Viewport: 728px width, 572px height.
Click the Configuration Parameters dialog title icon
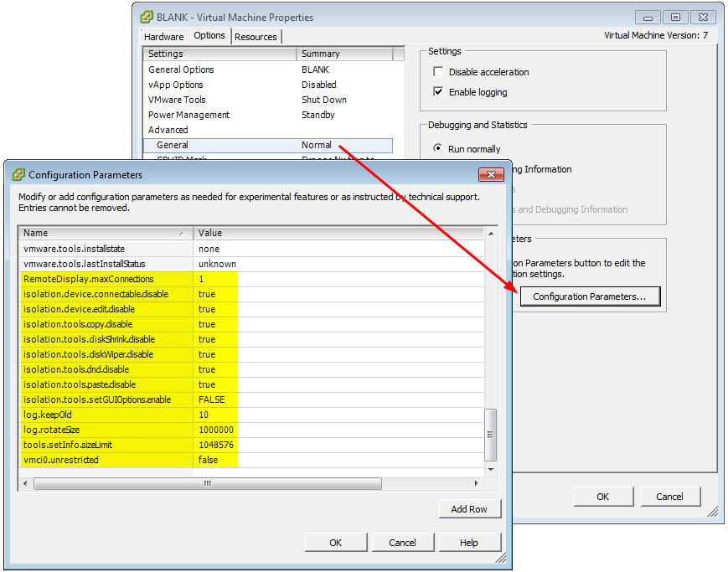[18, 174]
